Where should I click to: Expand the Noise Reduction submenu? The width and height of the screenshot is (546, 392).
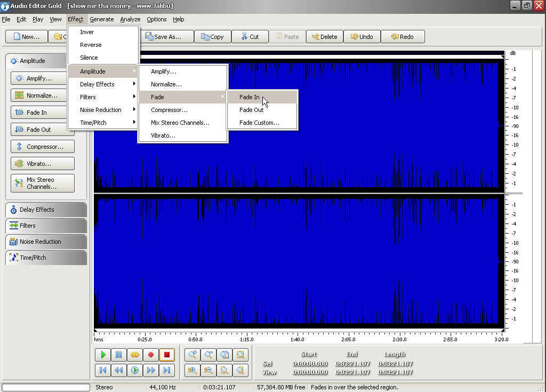[102, 110]
